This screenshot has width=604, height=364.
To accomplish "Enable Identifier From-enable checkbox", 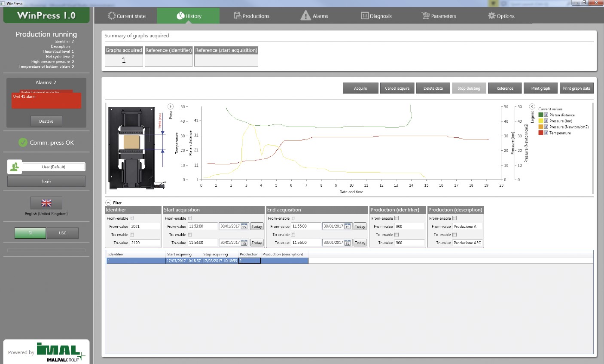I will pos(132,218).
